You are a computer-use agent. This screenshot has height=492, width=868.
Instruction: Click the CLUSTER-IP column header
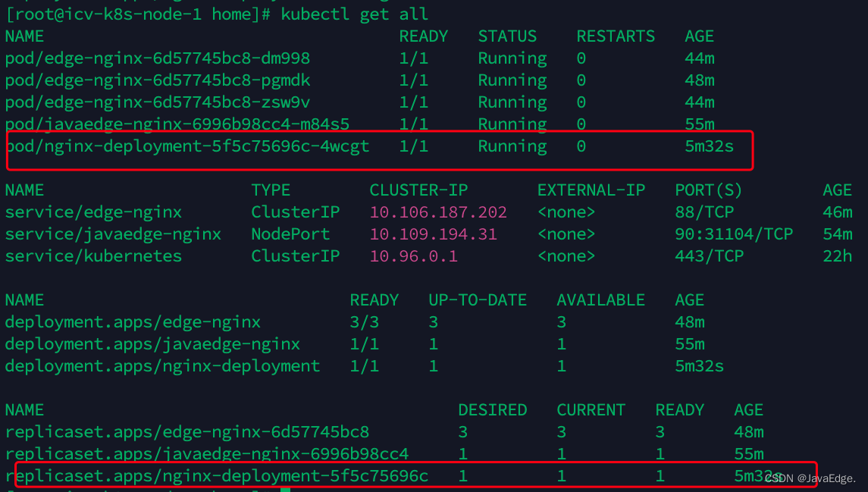[x=418, y=190]
